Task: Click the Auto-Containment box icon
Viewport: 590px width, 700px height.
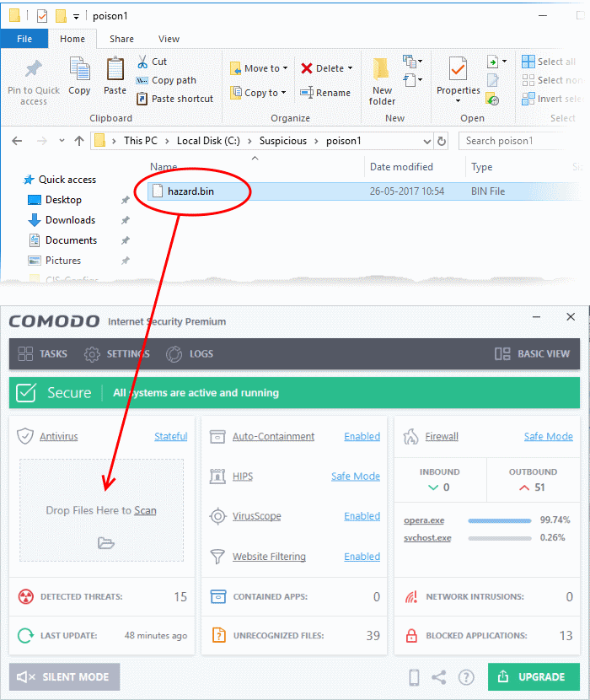Action: 217,437
